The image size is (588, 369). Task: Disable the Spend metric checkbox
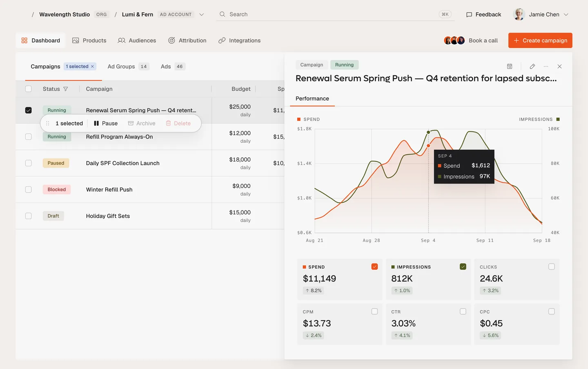coord(374,267)
